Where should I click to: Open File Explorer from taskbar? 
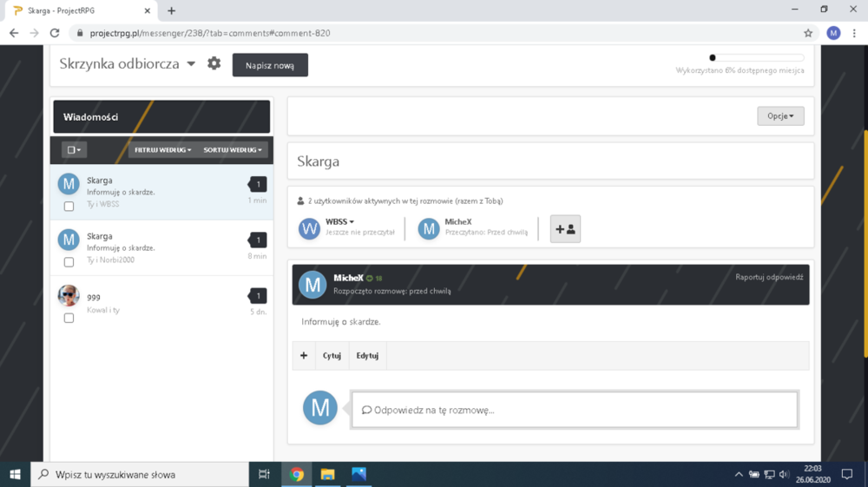pos(328,474)
